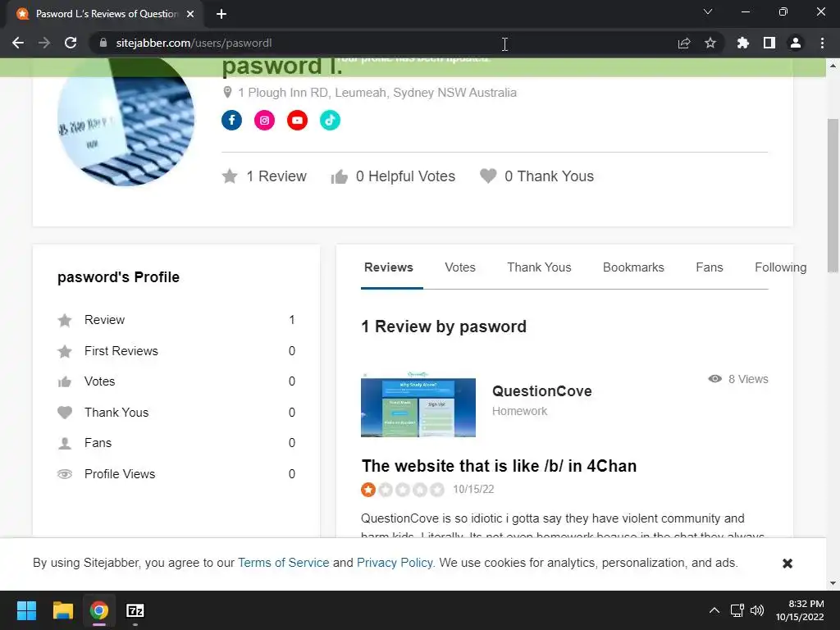The width and height of the screenshot is (840, 630).
Task: Expand the hidden tray icons chevron
Action: 714,610
